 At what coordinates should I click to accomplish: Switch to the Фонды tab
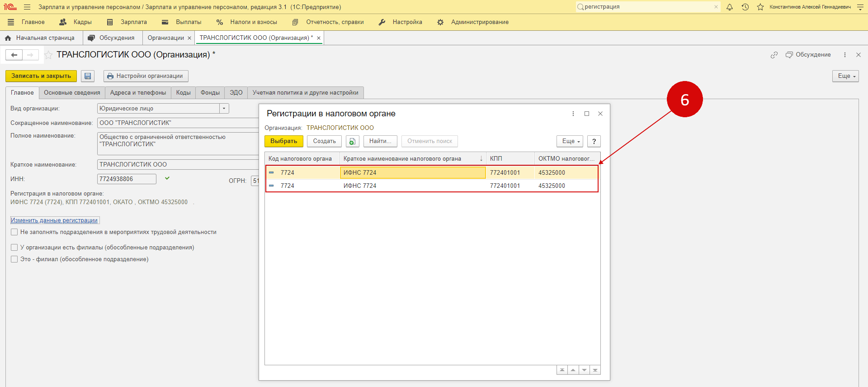[210, 93]
